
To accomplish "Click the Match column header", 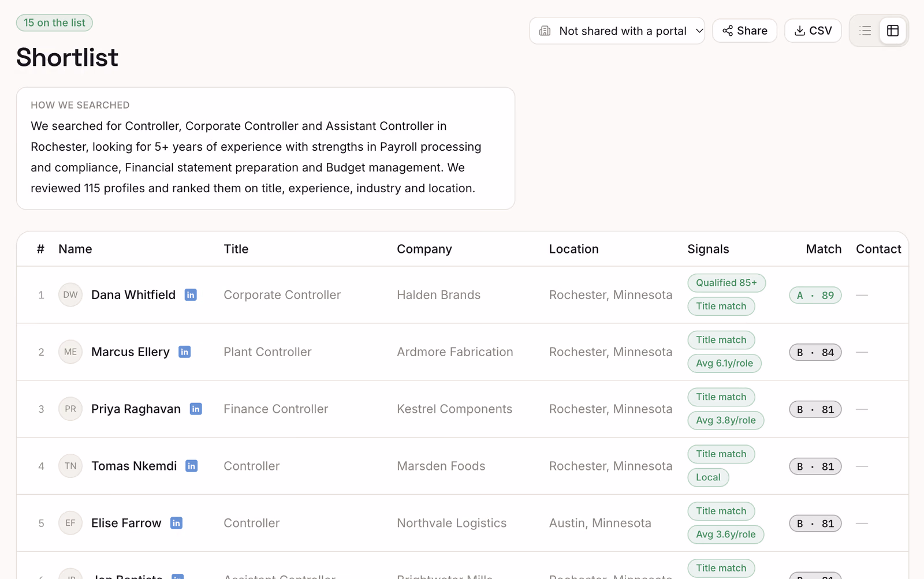I will pyautogui.click(x=824, y=249).
